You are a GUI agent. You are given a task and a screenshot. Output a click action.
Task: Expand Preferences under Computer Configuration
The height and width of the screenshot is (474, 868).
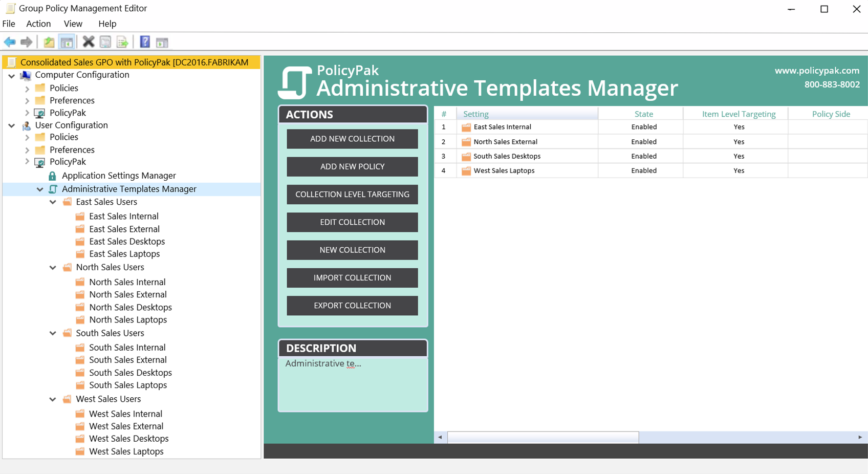pos(27,101)
